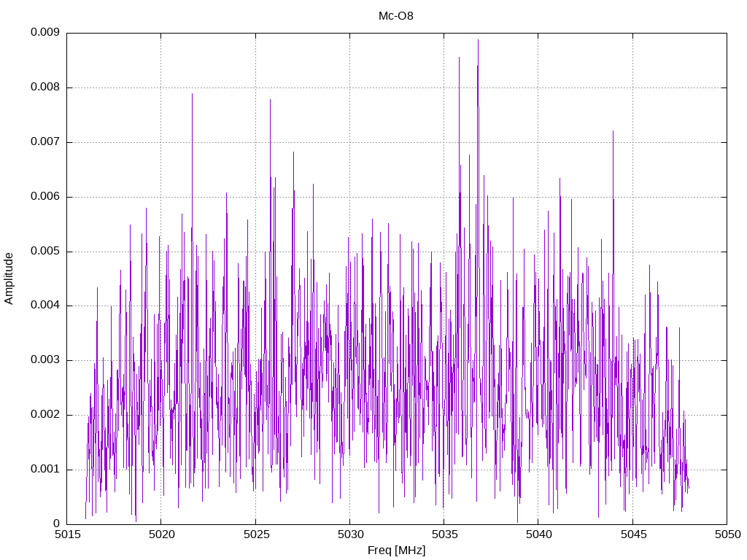Click the 5025 x-axis tick label
The image size is (747, 560).
(x=256, y=534)
